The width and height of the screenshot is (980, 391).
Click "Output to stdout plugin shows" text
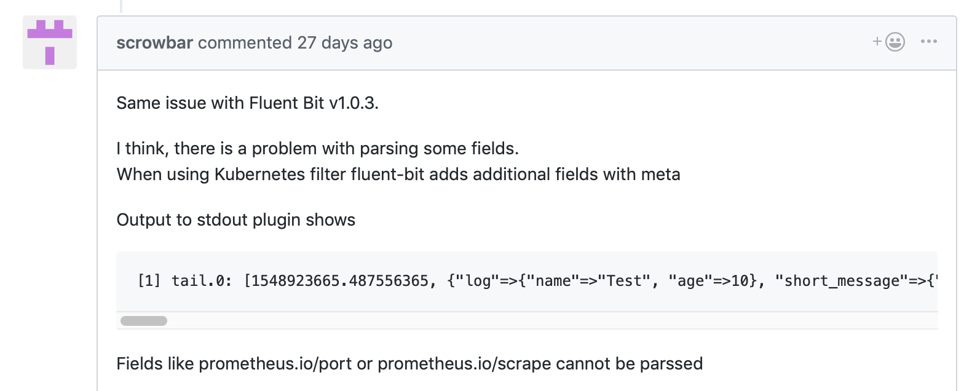pyautogui.click(x=235, y=220)
